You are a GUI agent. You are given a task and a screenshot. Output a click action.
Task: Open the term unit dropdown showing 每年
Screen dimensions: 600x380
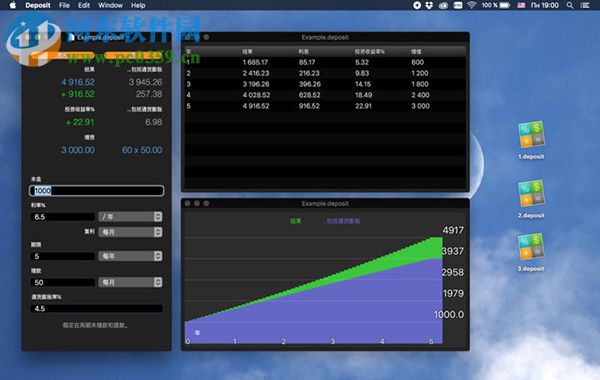130,256
